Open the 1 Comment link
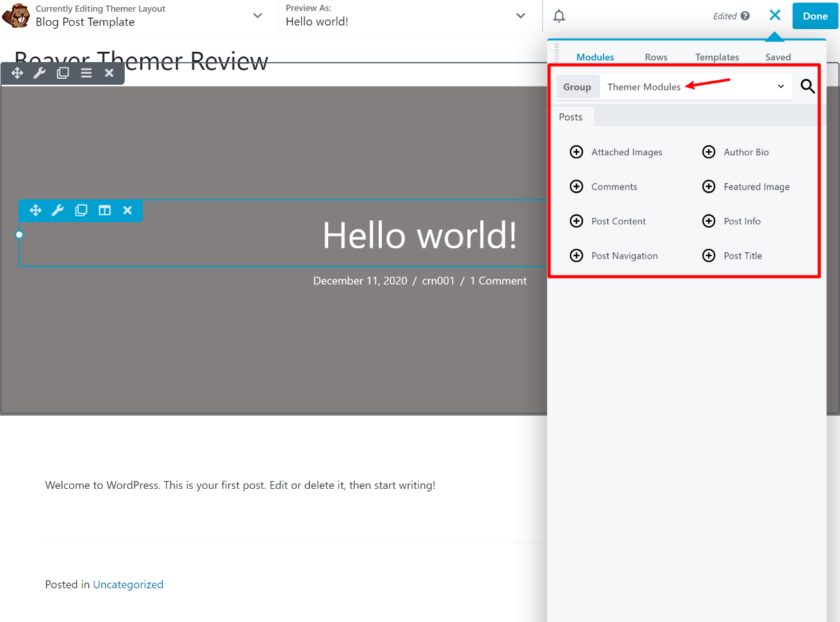This screenshot has width=840, height=622. (x=498, y=281)
